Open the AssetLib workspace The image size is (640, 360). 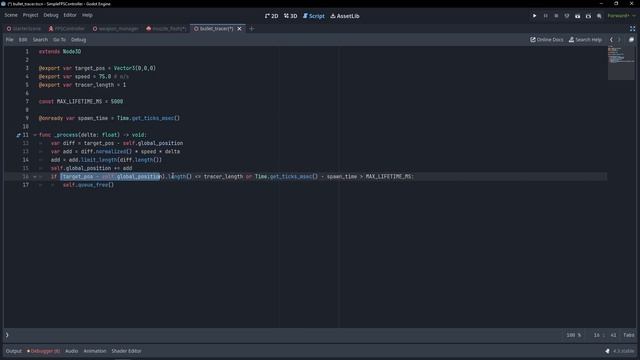pos(345,16)
